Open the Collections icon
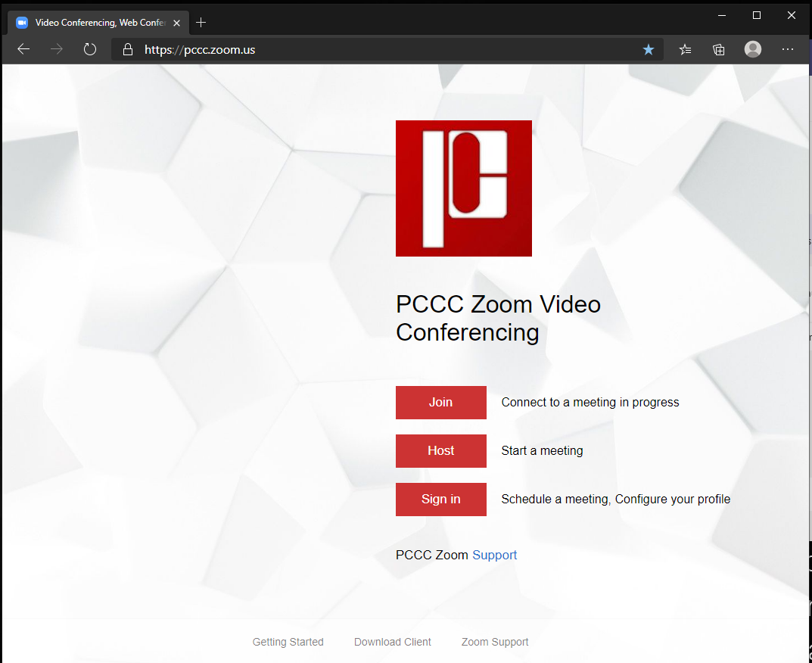This screenshot has height=663, width=812. coord(719,49)
